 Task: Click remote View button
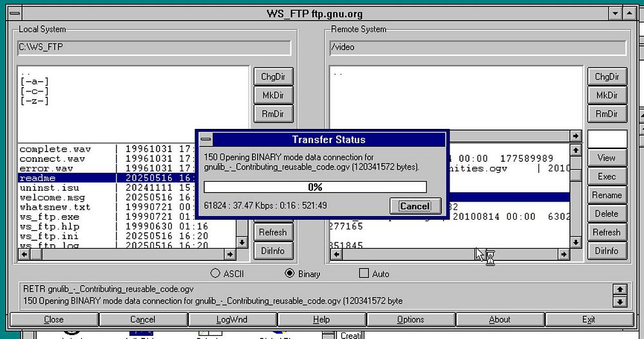[x=607, y=158]
